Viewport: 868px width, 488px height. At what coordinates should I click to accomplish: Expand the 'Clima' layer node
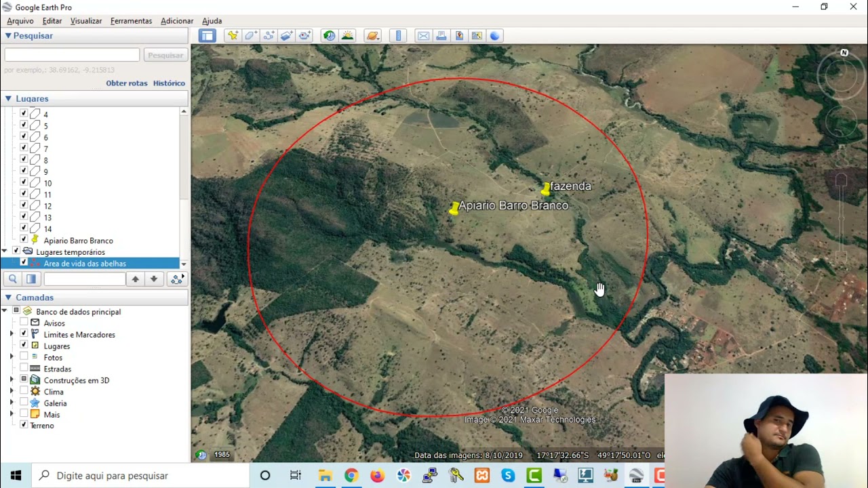(12, 392)
